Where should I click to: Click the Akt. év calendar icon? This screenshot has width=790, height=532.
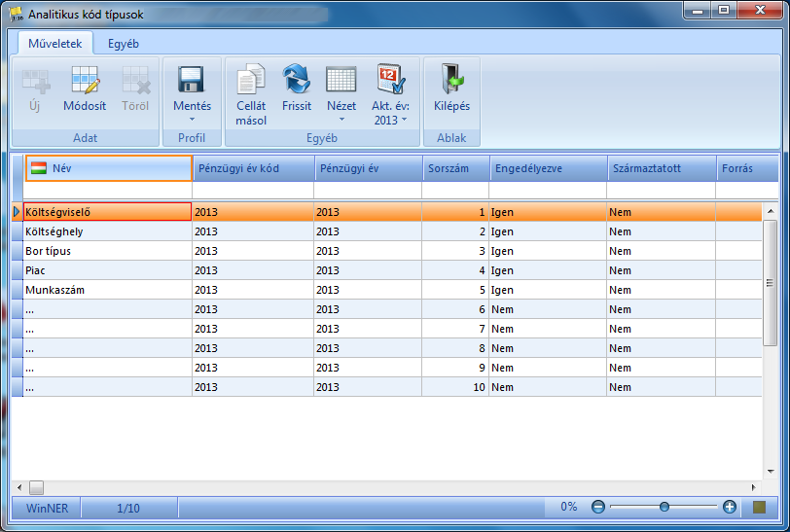tap(390, 79)
